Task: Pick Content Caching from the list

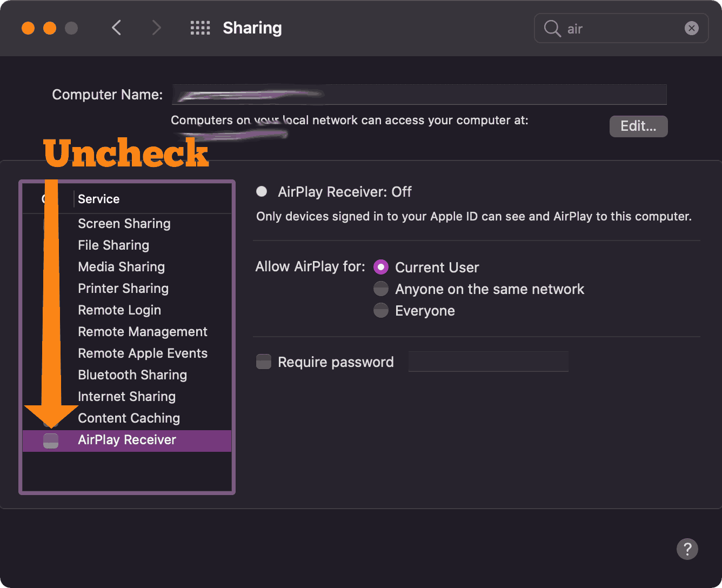Action: pyautogui.click(x=129, y=418)
